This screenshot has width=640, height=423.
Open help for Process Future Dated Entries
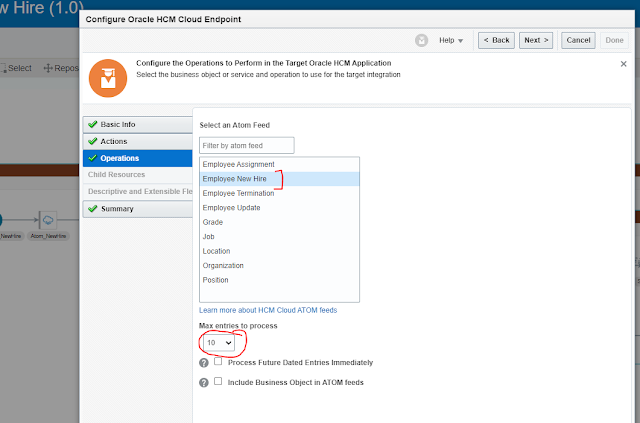point(204,363)
